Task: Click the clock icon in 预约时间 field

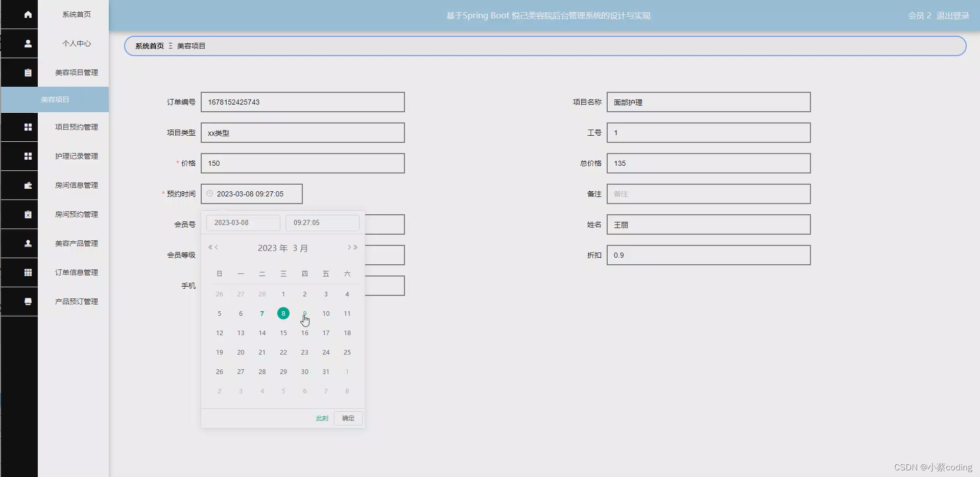Action: [209, 193]
